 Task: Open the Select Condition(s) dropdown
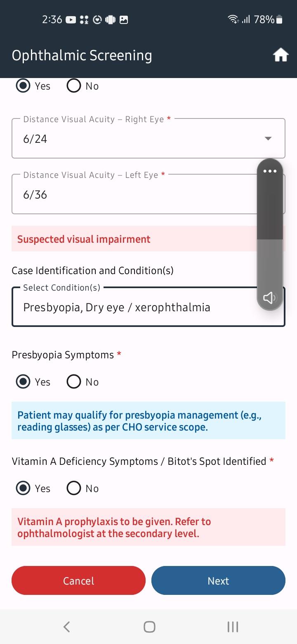tap(148, 307)
